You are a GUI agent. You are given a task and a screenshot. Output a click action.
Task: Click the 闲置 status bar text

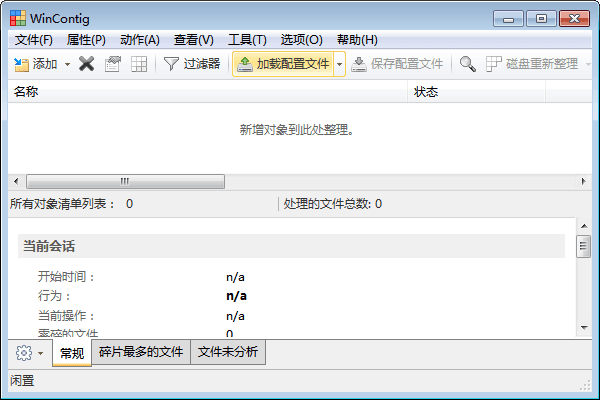22,381
